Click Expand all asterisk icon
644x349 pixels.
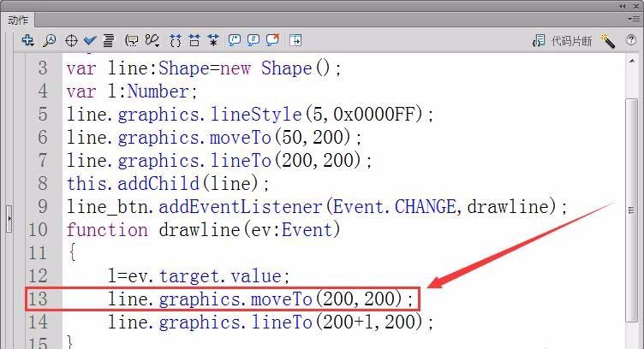click(x=212, y=40)
